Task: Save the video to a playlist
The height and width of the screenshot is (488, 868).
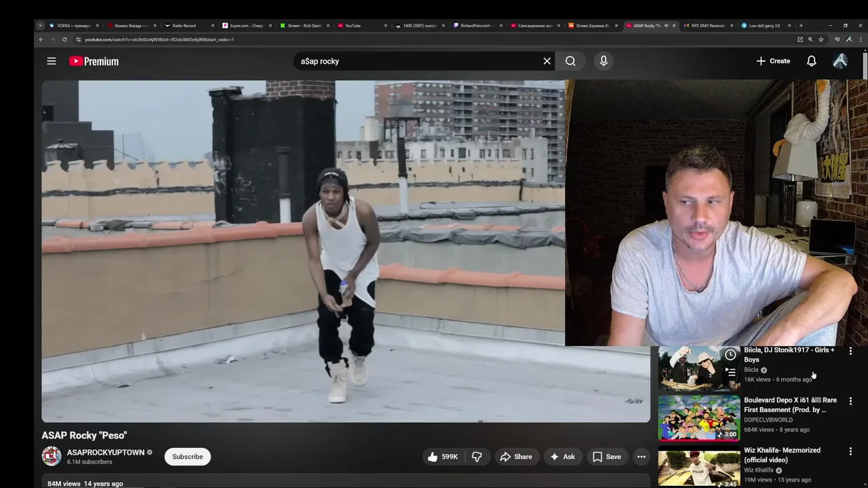Action: (x=607, y=457)
